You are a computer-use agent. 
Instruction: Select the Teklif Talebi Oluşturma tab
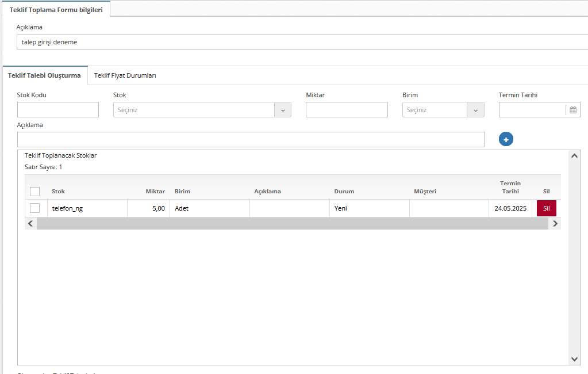[x=44, y=76]
